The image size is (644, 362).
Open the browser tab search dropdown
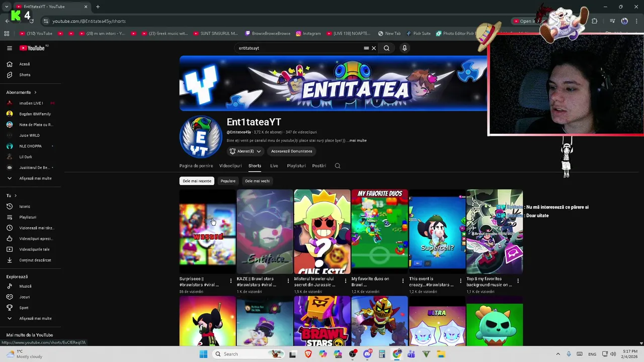coord(7,7)
